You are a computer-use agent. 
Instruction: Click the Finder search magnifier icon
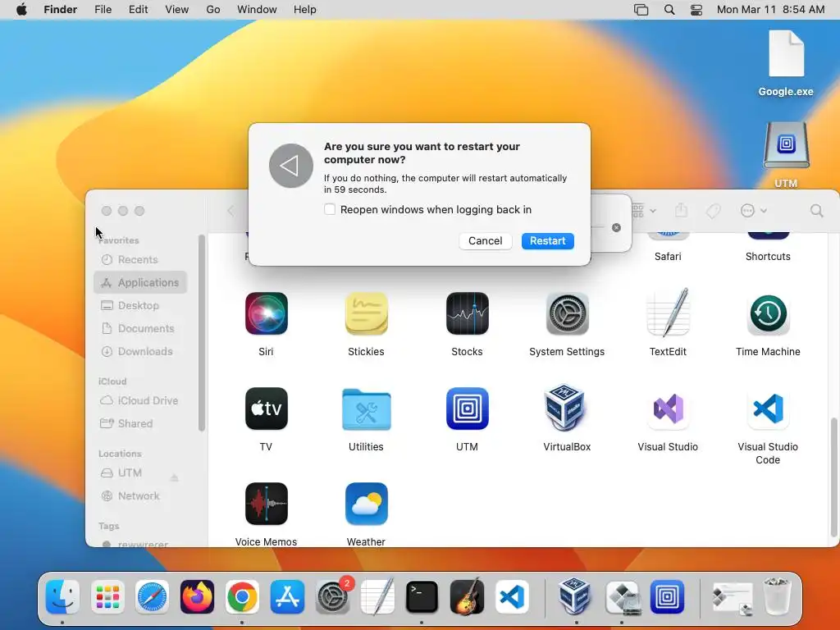(816, 211)
